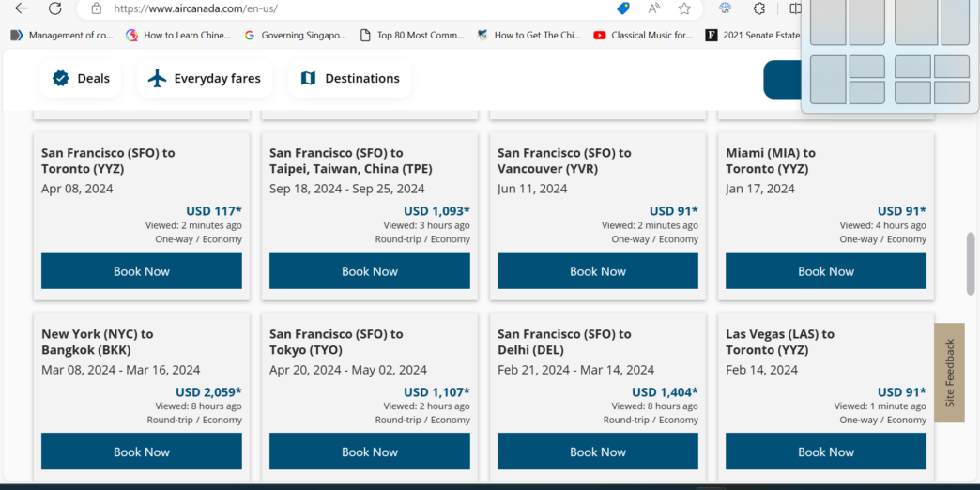Book Now for San Francisco to Toronto
The image size is (980, 490).
(x=142, y=271)
